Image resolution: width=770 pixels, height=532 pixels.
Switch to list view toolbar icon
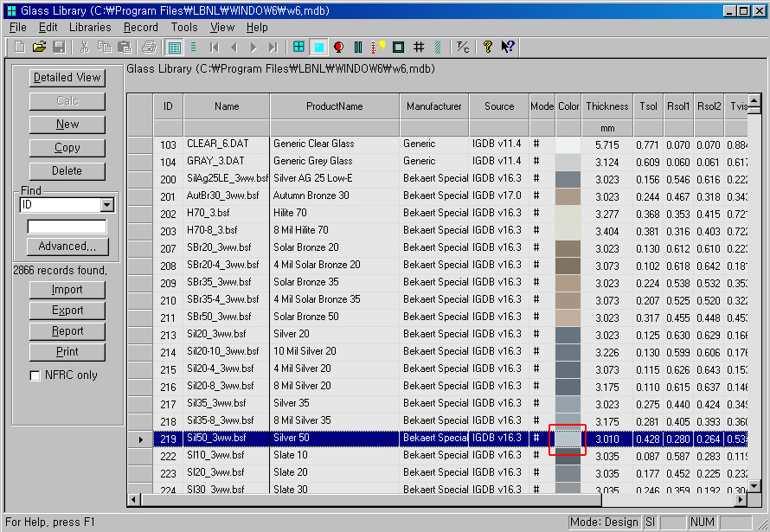tap(194, 47)
